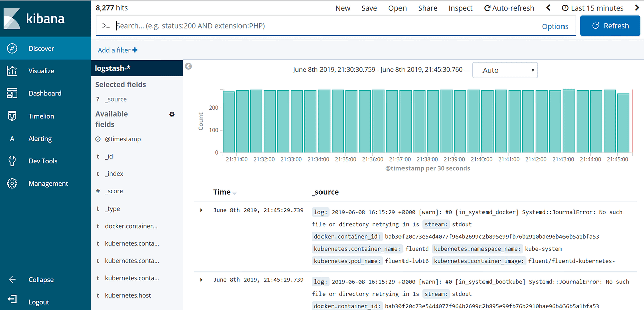The width and height of the screenshot is (644, 310).
Task: Click the Dashboard label in navigation
Action: click(45, 93)
